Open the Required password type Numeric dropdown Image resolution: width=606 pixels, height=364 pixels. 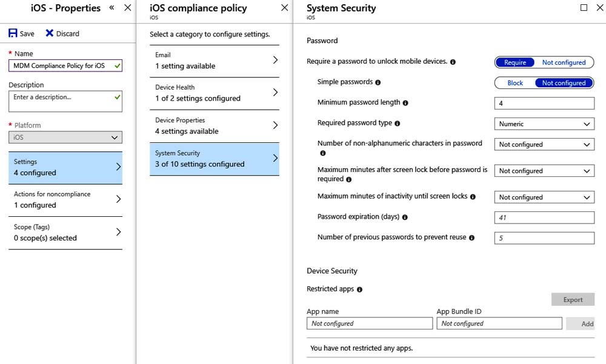coord(544,124)
